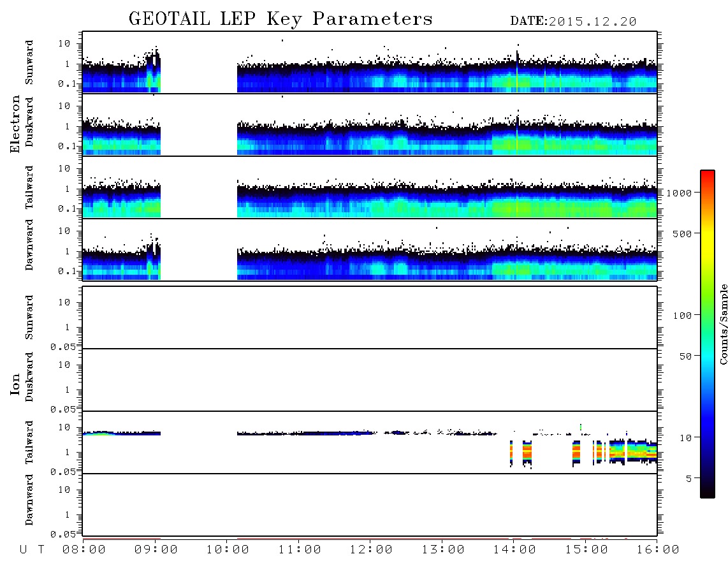The image size is (728, 561).
Task: Click the 08:00 time axis label
Action: click(84, 550)
